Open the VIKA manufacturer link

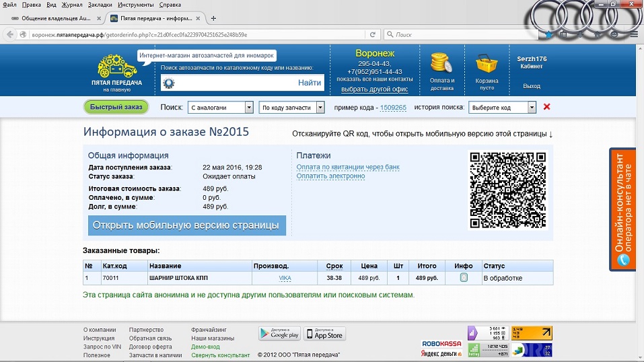(285, 278)
